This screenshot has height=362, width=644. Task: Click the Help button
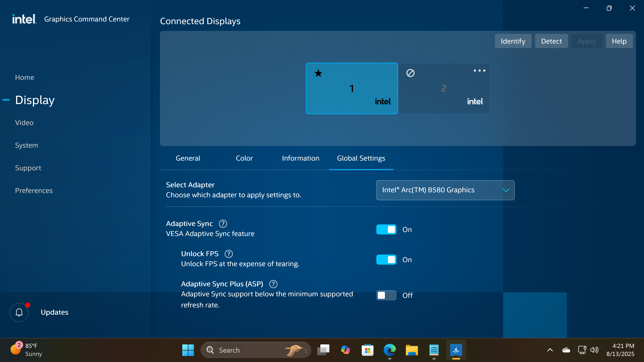(x=619, y=41)
